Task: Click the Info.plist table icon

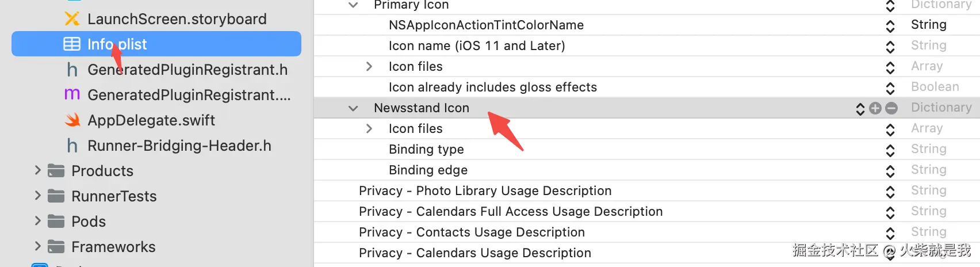Action: tap(72, 44)
